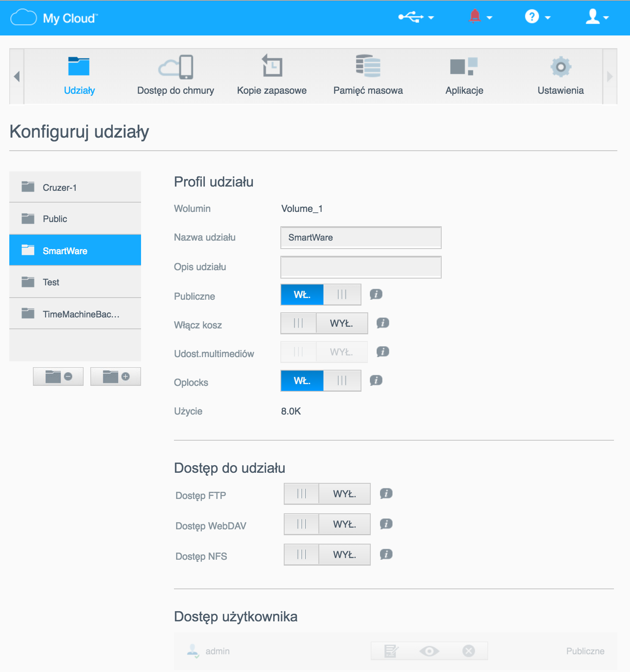
Task: Toggle the Dostęp FTP switch
Action: (327, 494)
